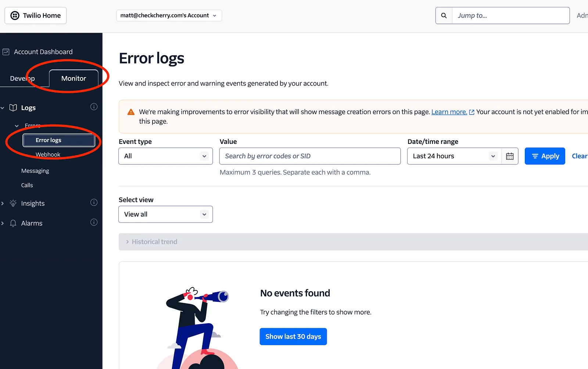Screen dimensions: 588x369
Task: Open the Select view dropdown
Action: click(x=166, y=214)
